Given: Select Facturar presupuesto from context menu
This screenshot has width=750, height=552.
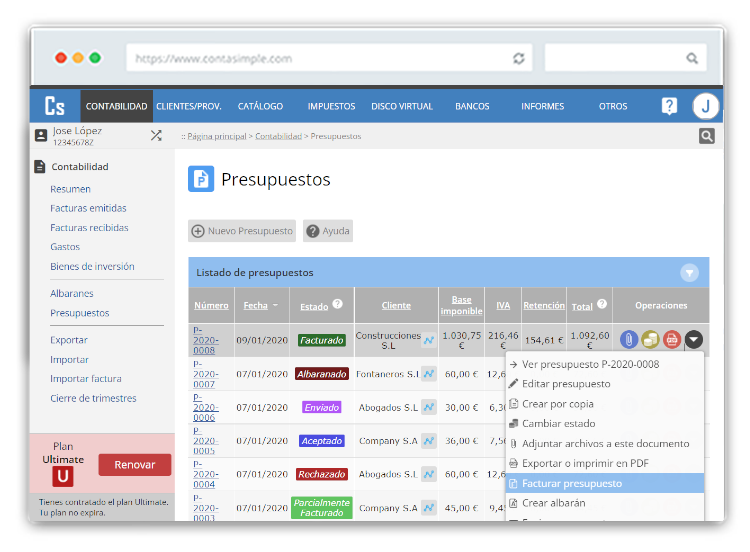Looking at the screenshot, I should pos(572,483).
